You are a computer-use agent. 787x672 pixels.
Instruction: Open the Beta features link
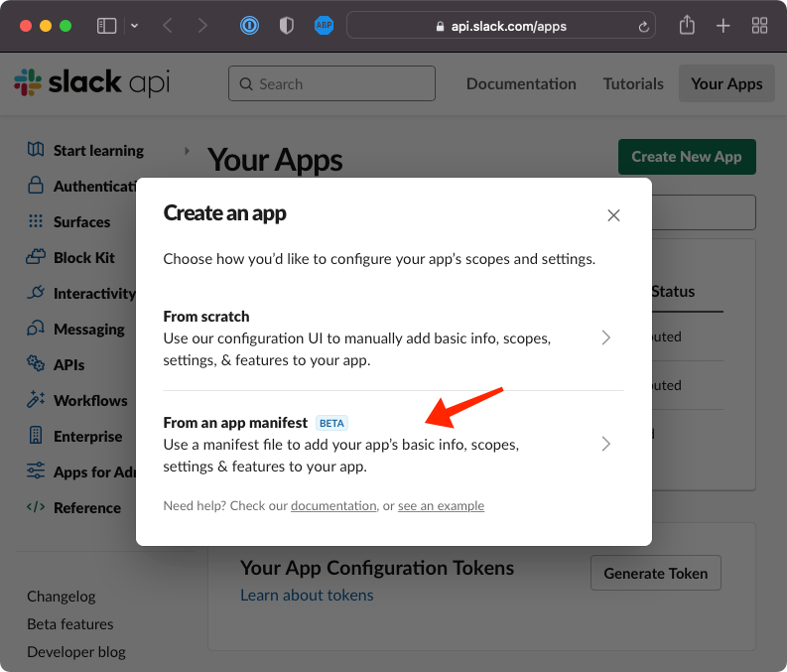(x=69, y=623)
